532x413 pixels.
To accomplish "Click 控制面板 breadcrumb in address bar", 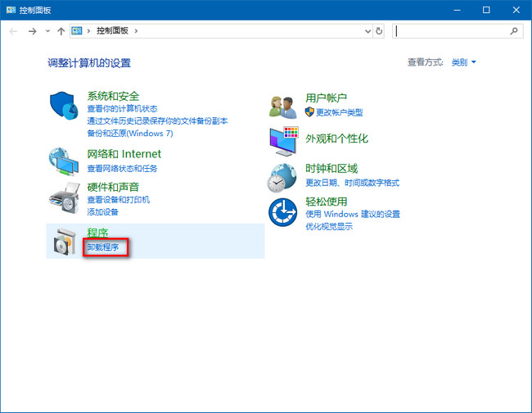I will pyautogui.click(x=112, y=31).
